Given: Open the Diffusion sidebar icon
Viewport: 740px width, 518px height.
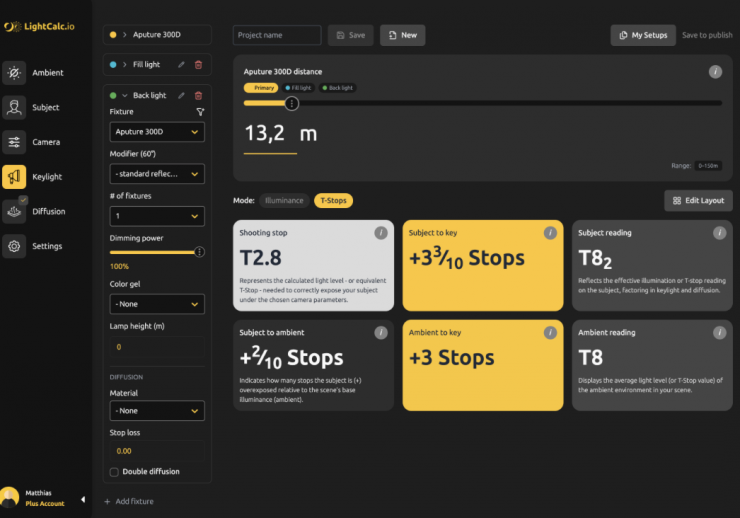Looking at the screenshot, I should [x=14, y=211].
